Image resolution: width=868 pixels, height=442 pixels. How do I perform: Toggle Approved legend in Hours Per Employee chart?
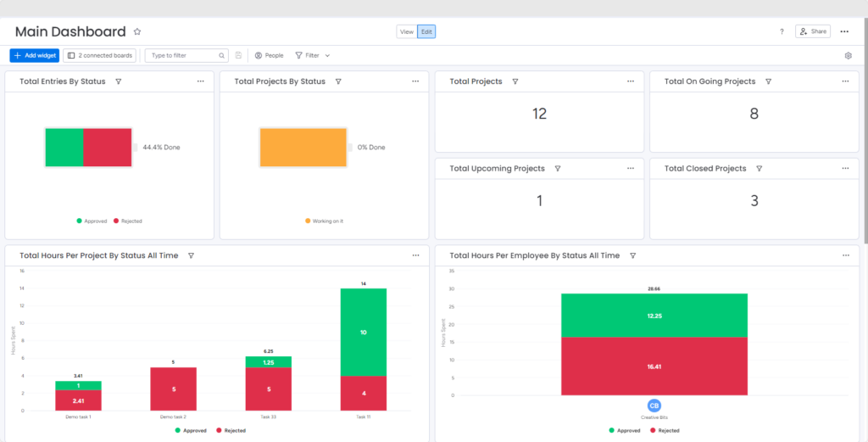pos(625,430)
